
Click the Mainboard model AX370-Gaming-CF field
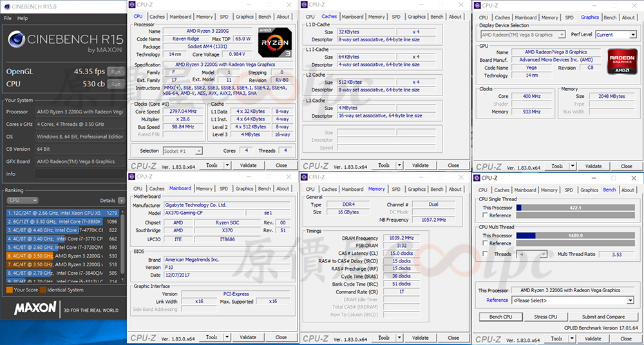204,213
